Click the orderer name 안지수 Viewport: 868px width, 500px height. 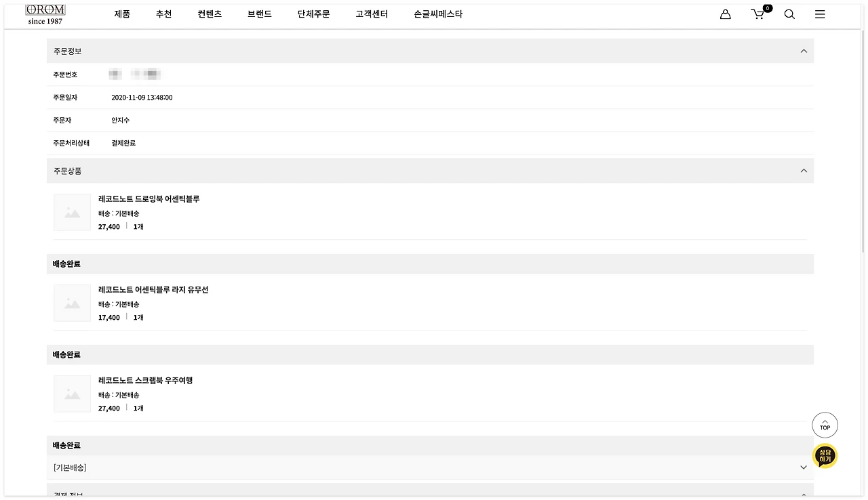tap(121, 121)
